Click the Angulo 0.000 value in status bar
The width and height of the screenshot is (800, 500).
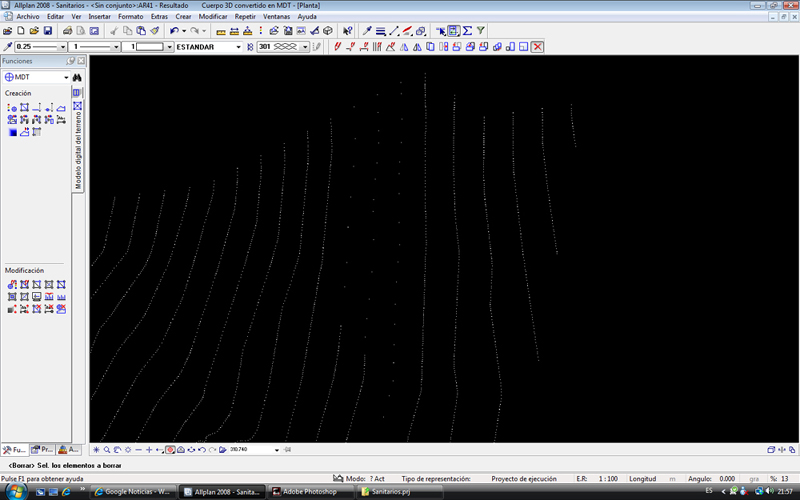pyautogui.click(x=727, y=479)
